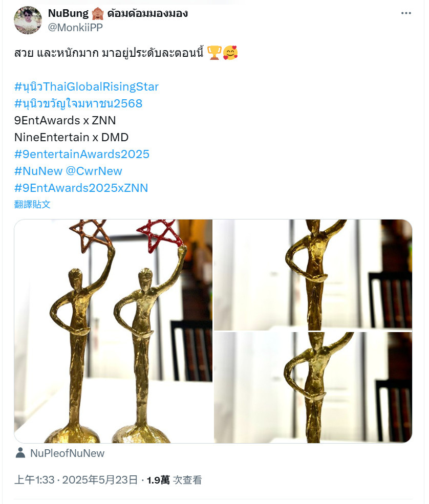Open the top-right trophy photo
The height and width of the screenshot is (504, 429).
click(313, 275)
